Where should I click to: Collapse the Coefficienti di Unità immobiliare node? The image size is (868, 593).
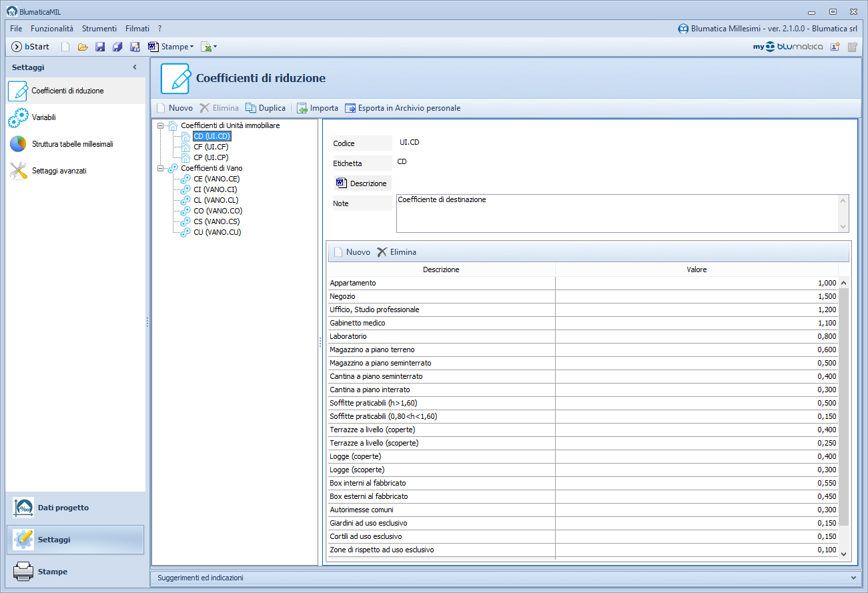click(160, 125)
